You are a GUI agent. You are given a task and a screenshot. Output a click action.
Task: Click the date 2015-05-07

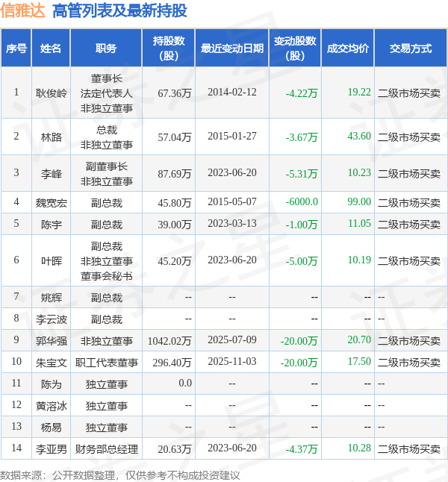232,201
